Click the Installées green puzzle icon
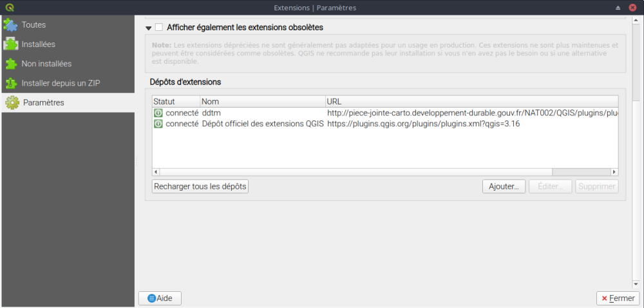This screenshot has width=644, height=308. tap(10, 44)
